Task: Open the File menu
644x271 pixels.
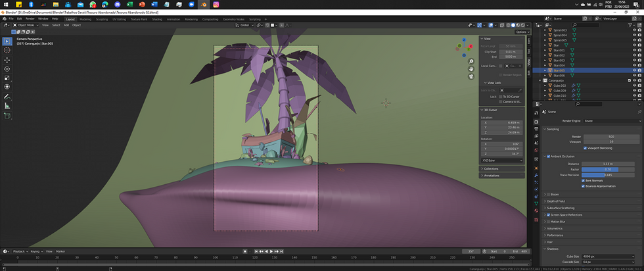Action: [x=11, y=19]
